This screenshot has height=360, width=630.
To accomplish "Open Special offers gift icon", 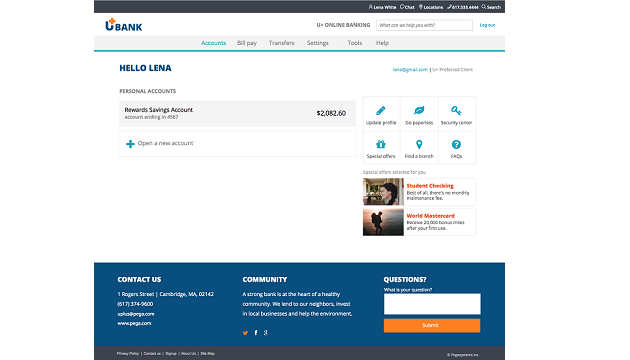I will [381, 144].
